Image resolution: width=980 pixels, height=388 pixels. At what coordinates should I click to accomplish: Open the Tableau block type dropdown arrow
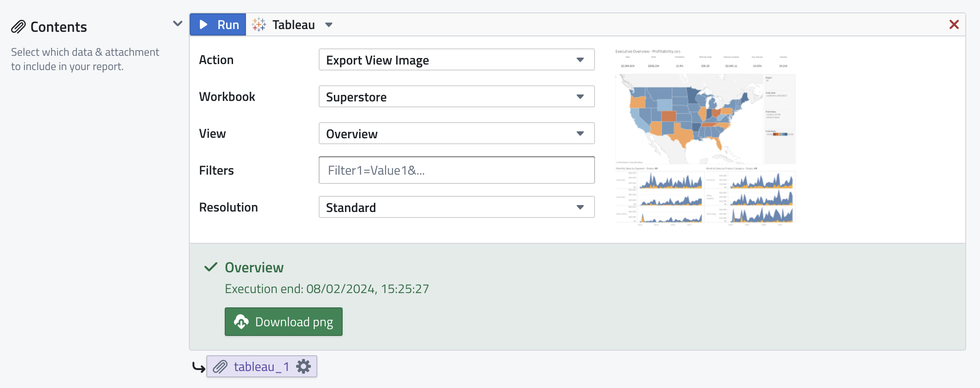[329, 25]
